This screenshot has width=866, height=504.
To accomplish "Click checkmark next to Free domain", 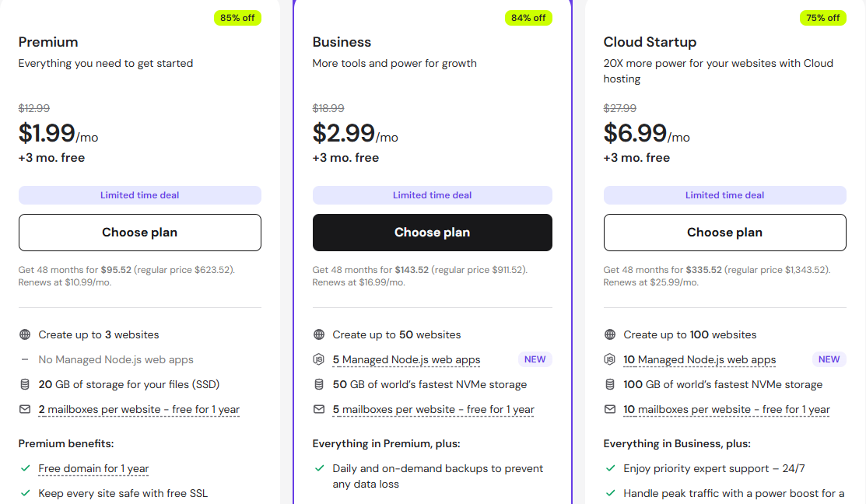I will [x=25, y=468].
